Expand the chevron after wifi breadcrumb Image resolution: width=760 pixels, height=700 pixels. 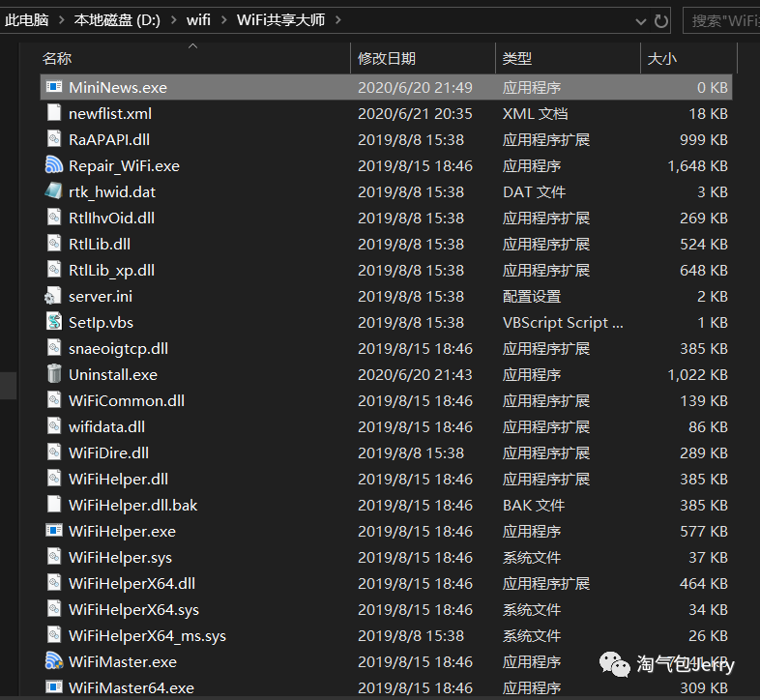point(223,20)
